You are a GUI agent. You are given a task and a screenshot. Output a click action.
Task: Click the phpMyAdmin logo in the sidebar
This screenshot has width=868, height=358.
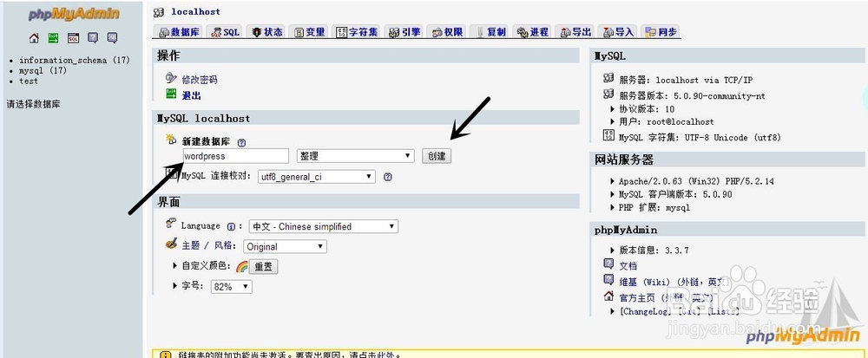[x=73, y=15]
